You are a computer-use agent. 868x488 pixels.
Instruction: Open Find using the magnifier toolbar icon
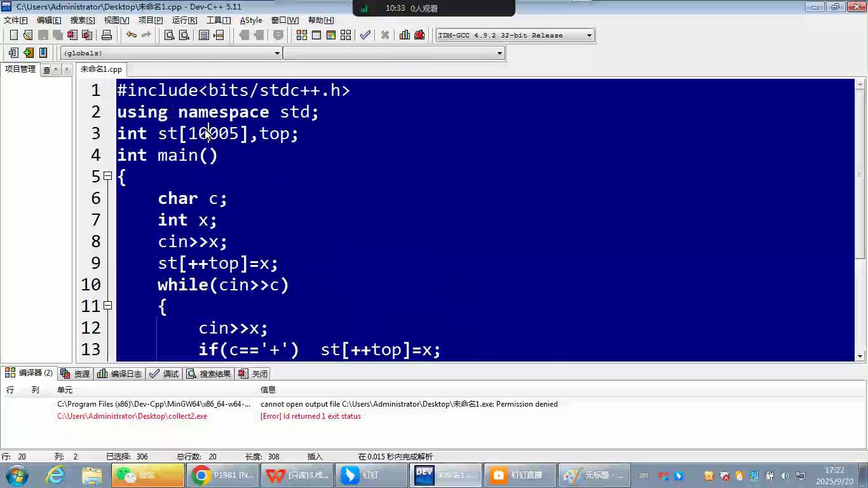pos(169,35)
